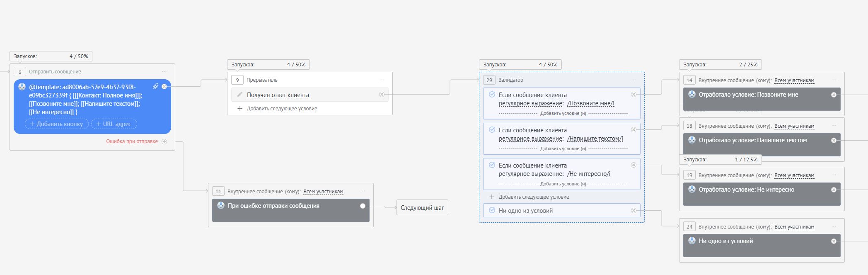Click the "Следующий шаг" box

[422, 208]
